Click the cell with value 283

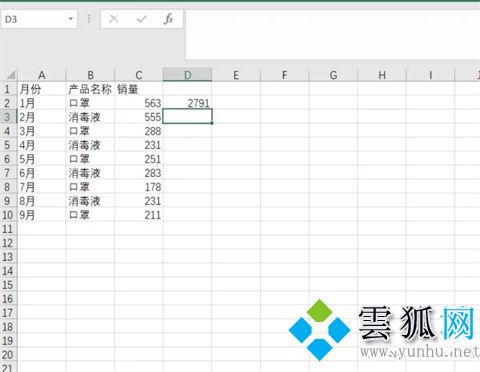pos(139,173)
